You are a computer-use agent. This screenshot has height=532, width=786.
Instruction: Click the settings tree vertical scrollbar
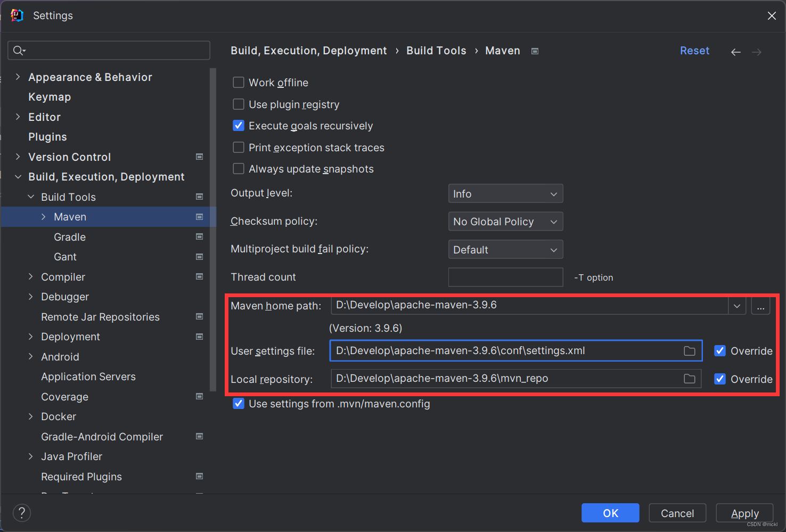tap(213, 229)
